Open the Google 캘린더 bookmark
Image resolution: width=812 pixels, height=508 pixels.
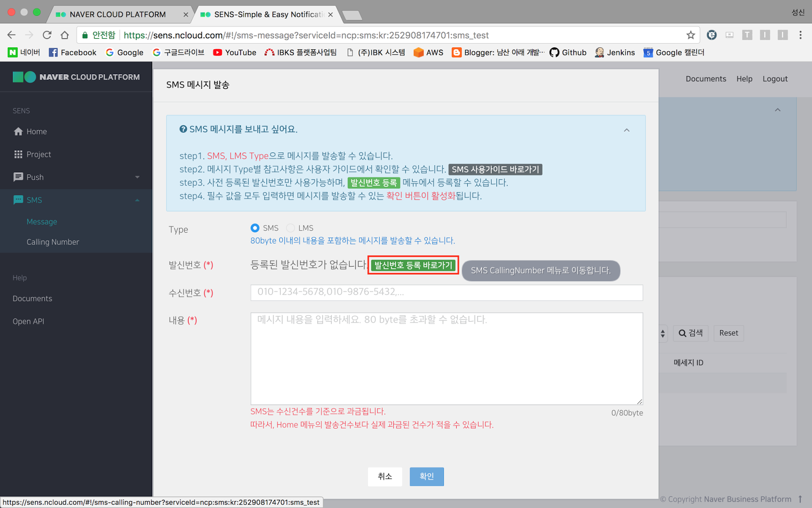673,52
